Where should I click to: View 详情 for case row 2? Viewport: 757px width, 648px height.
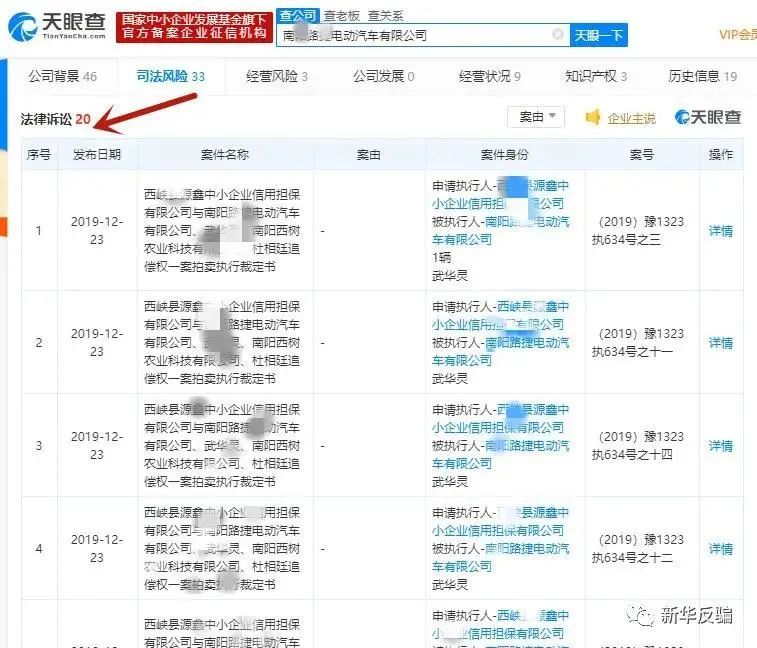[720, 343]
